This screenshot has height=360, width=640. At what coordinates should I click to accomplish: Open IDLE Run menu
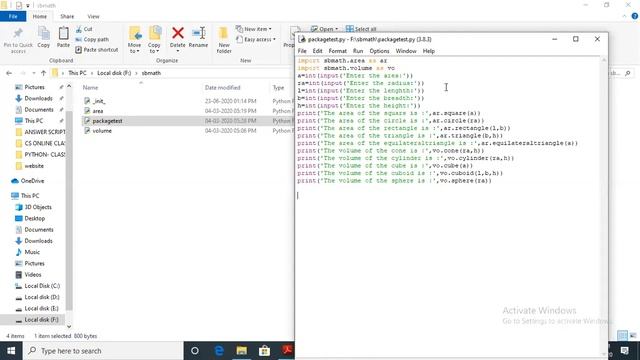point(358,51)
